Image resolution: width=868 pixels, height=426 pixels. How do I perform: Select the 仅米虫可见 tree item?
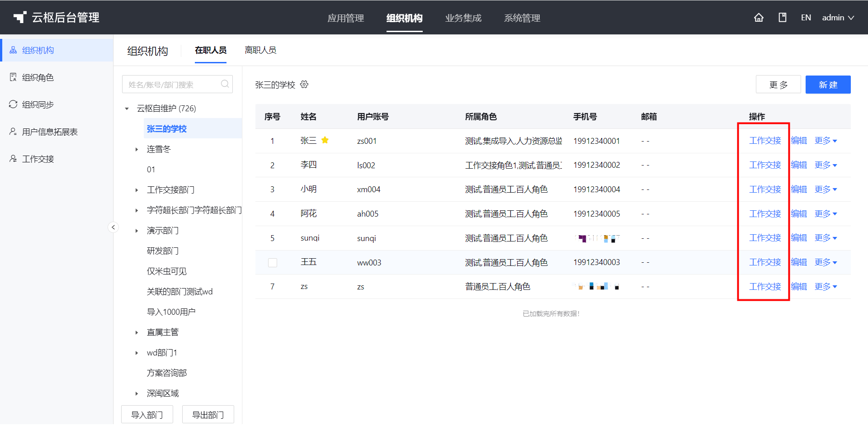click(x=167, y=271)
